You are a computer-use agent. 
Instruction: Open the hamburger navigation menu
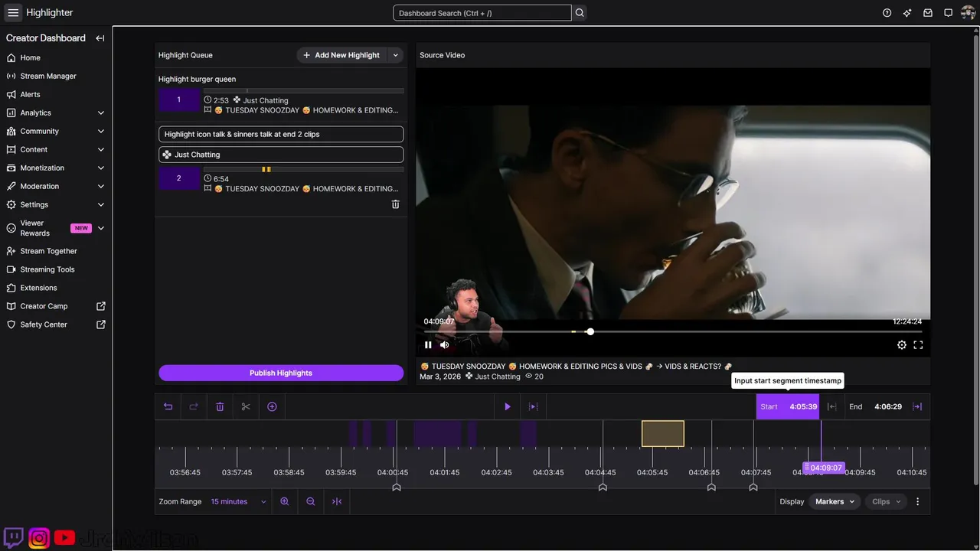pyautogui.click(x=13, y=13)
